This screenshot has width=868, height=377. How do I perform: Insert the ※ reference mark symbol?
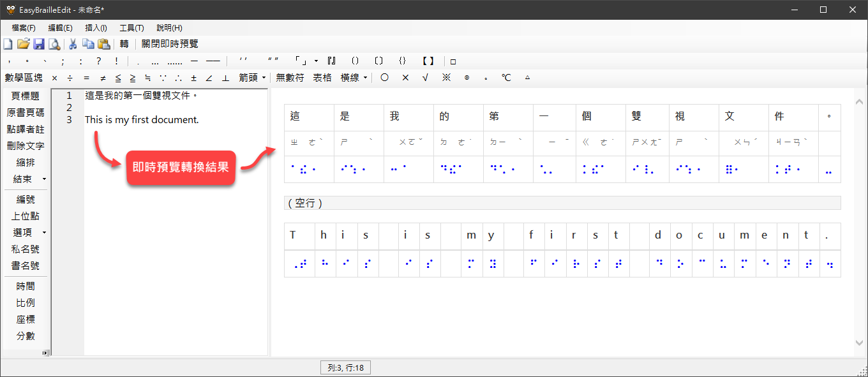click(x=446, y=78)
